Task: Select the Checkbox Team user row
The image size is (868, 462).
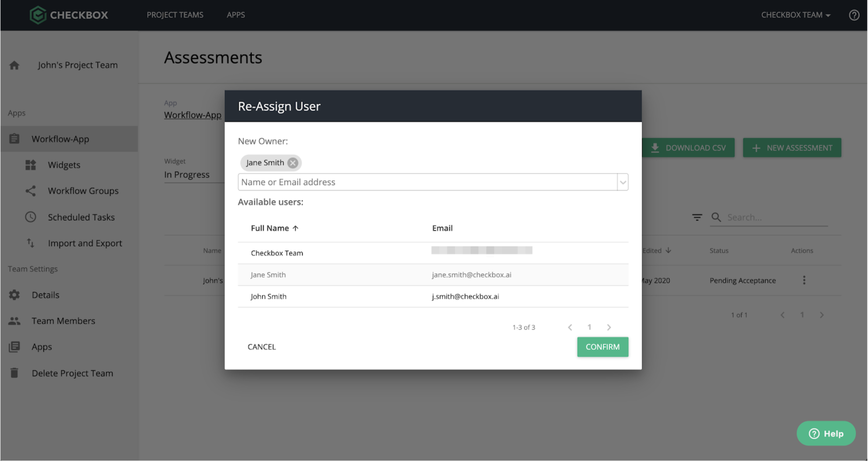Action: pyautogui.click(x=433, y=253)
